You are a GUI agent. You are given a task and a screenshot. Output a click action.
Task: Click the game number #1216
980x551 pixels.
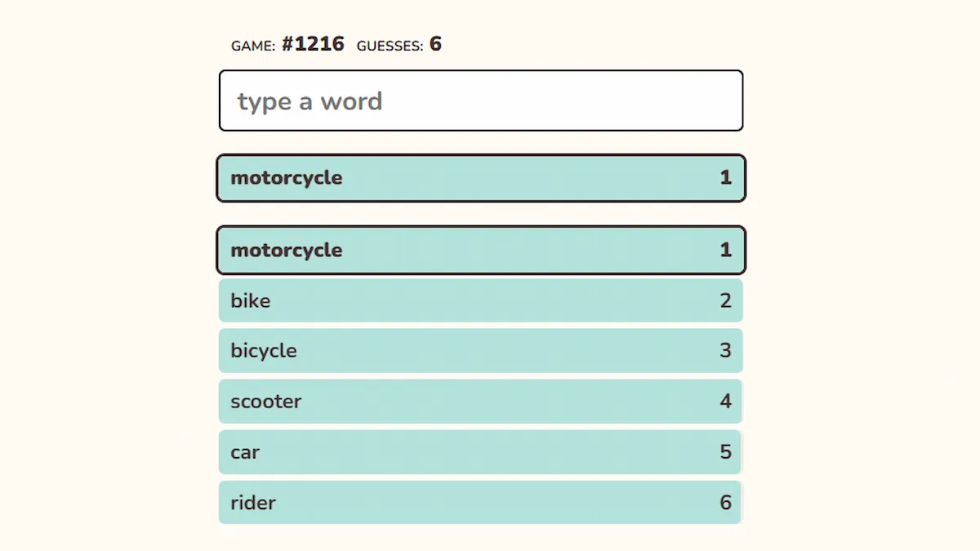(x=313, y=44)
